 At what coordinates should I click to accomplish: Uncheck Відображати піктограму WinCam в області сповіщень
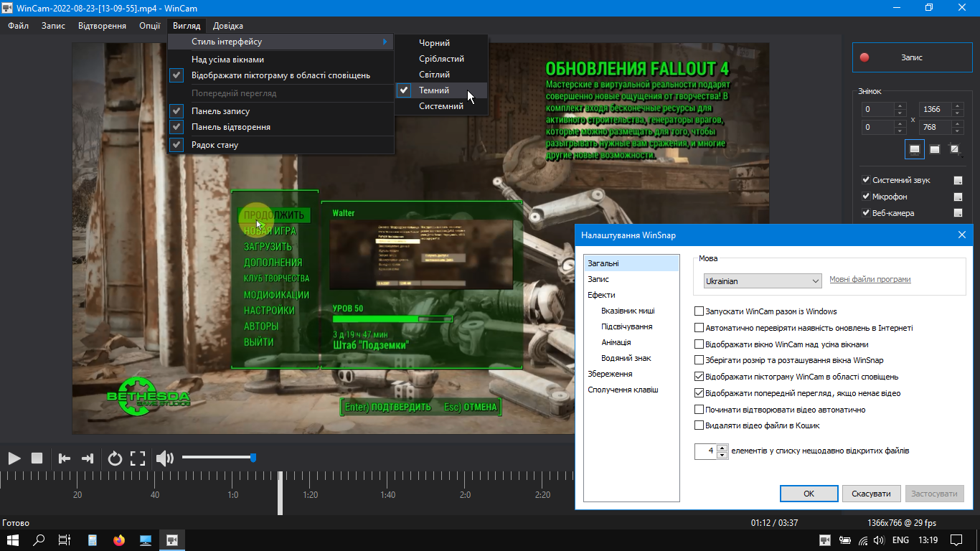tap(699, 377)
